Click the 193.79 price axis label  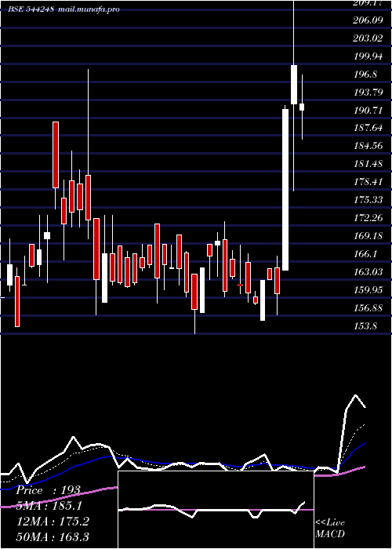pos(368,93)
